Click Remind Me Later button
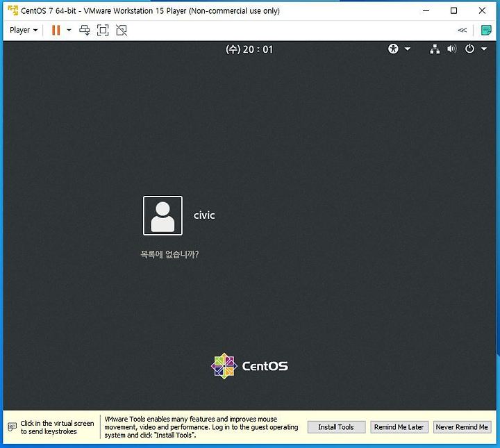 pos(399,427)
